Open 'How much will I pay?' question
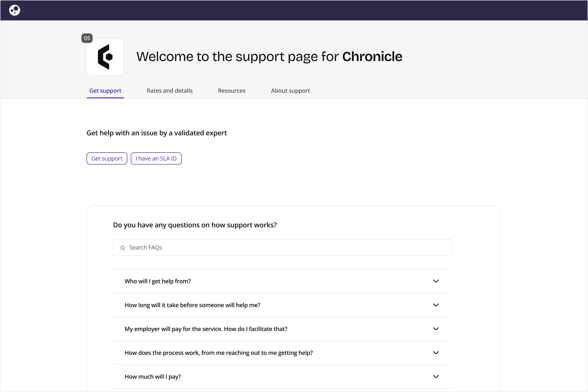Screen dimensions: 588x392 tap(153, 377)
